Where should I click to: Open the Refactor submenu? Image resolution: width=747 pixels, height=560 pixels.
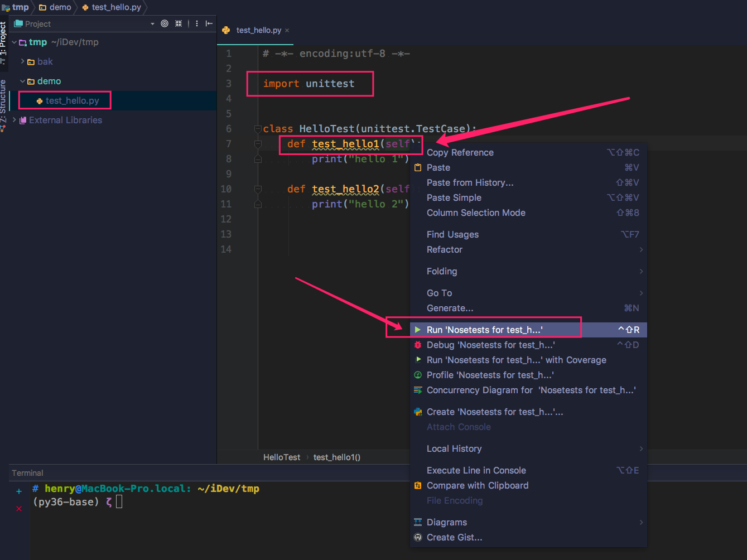528,250
